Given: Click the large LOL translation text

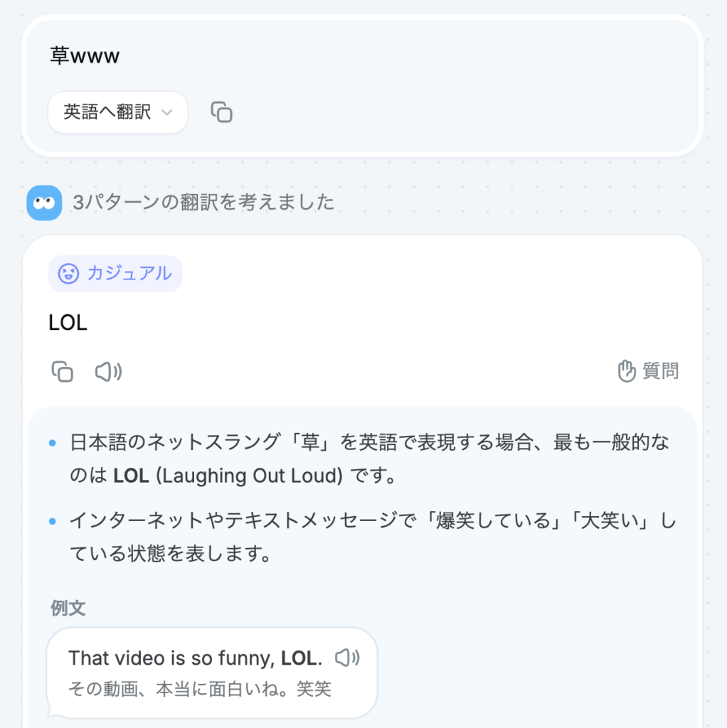Looking at the screenshot, I should [x=68, y=323].
